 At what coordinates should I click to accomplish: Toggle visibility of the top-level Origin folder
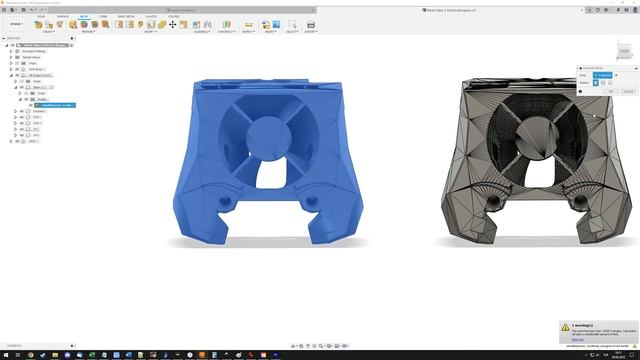(17, 63)
